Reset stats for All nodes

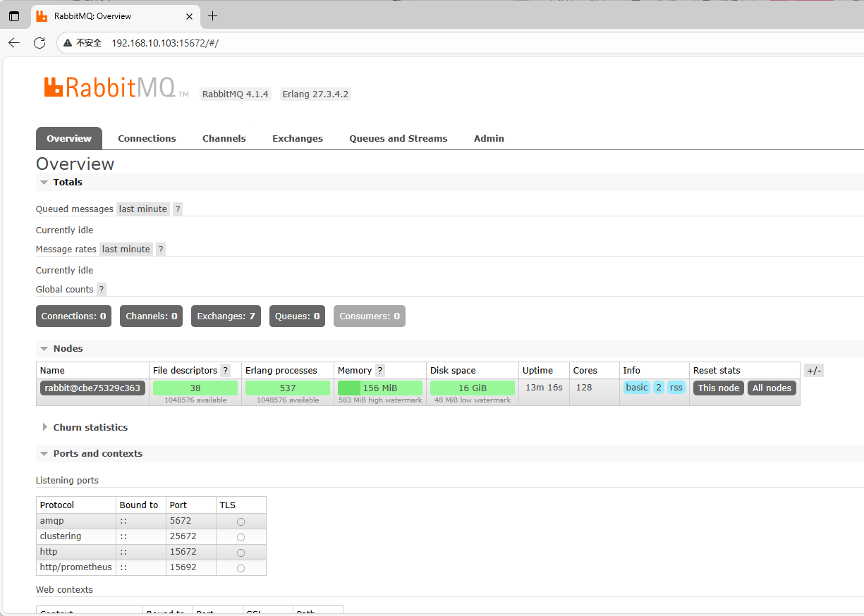click(772, 388)
